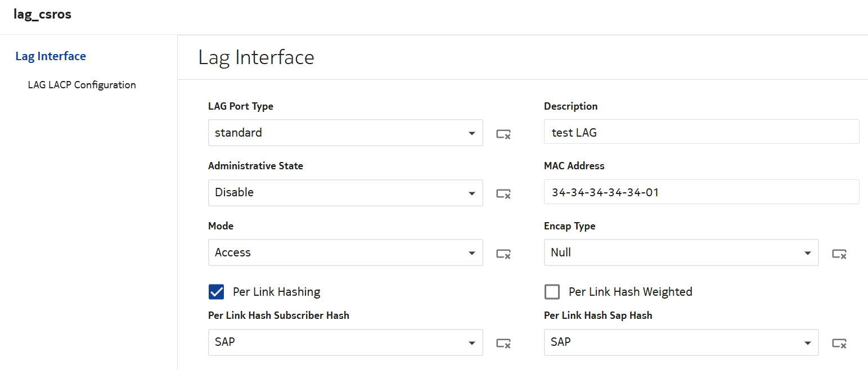Image resolution: width=868 pixels, height=370 pixels.
Task: Open Per Link Hash Sap Hash dropdown
Action: pos(808,342)
